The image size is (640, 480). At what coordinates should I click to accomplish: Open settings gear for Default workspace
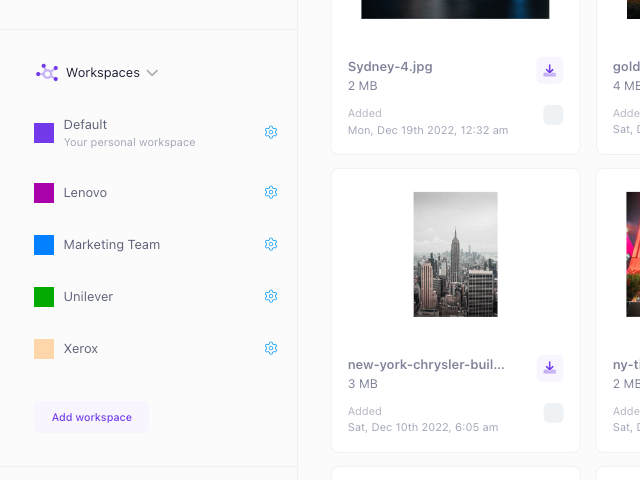pos(271,132)
